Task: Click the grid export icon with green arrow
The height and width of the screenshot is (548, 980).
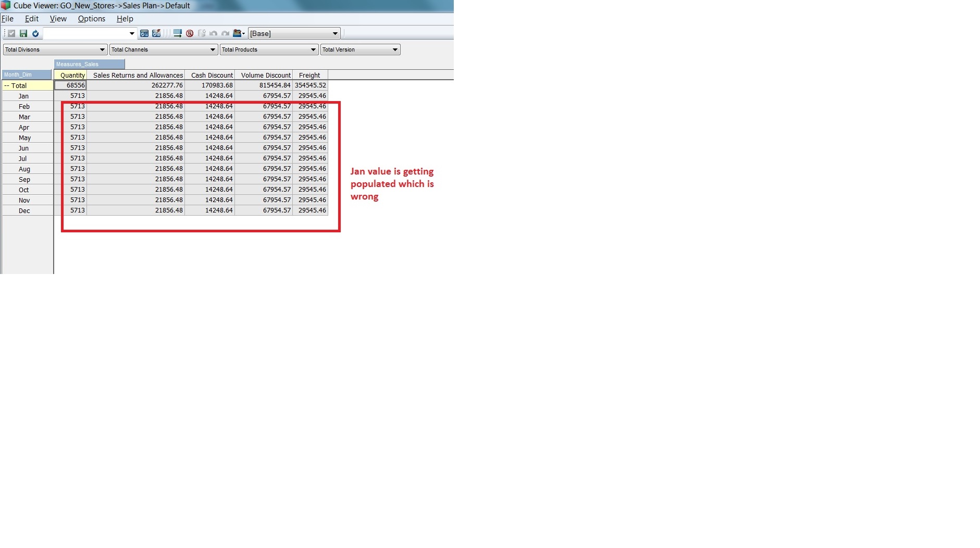Action: pos(178,33)
